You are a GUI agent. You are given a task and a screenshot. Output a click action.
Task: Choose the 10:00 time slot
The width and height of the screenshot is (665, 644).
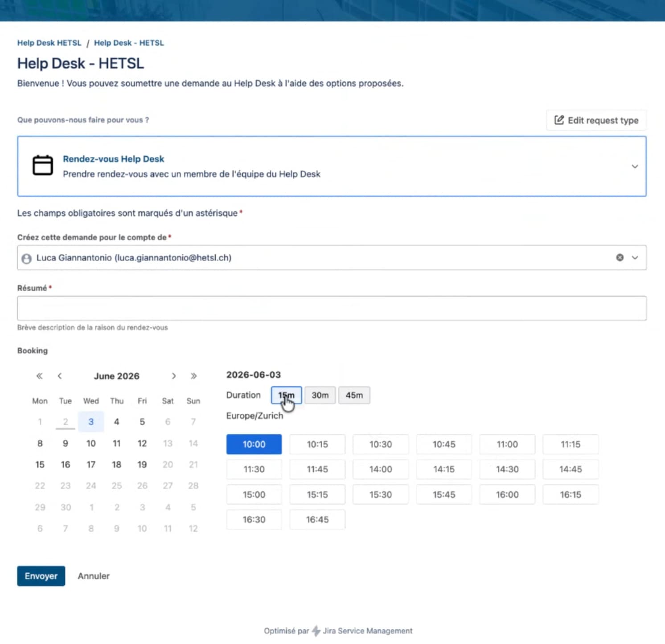(x=254, y=444)
